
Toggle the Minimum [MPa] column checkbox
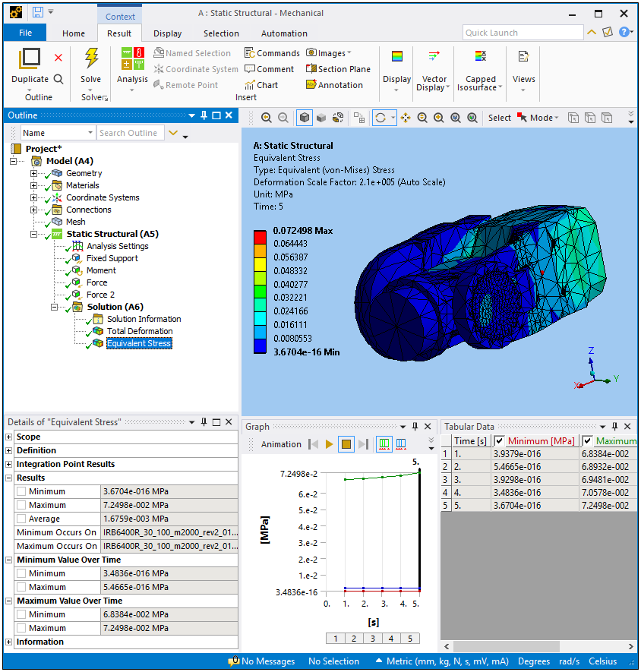click(x=500, y=441)
